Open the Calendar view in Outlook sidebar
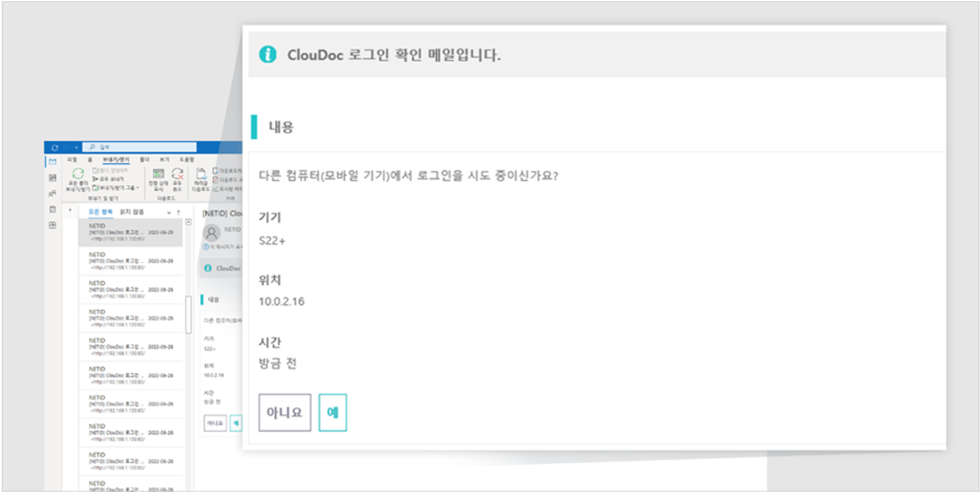The height and width of the screenshot is (493, 980). (53, 178)
